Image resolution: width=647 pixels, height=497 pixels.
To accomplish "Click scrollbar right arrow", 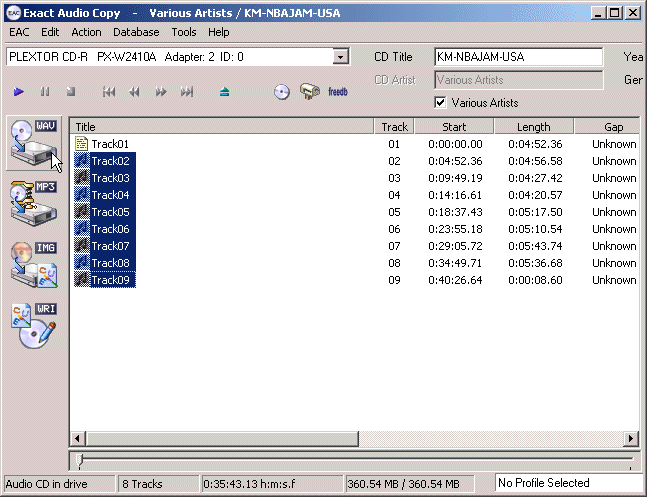I will click(630, 438).
